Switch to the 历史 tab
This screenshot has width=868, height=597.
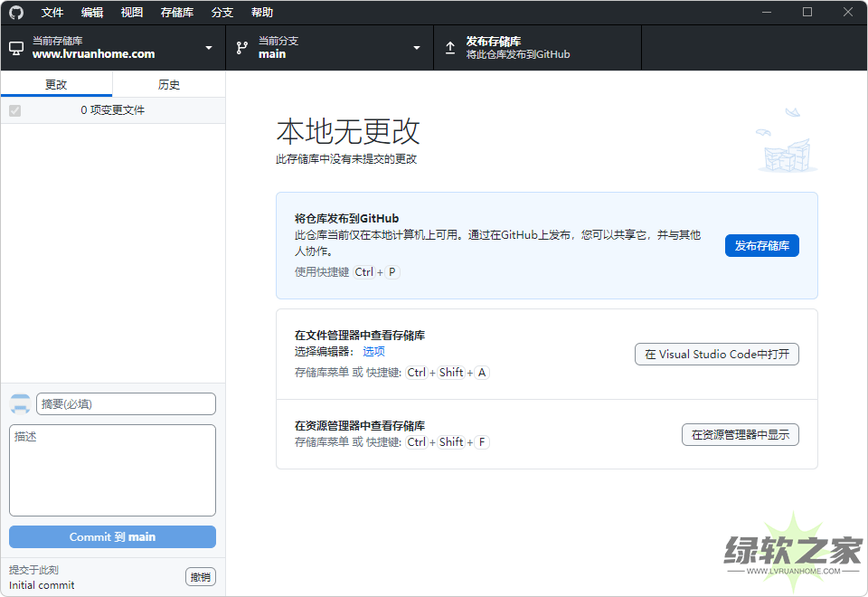169,84
